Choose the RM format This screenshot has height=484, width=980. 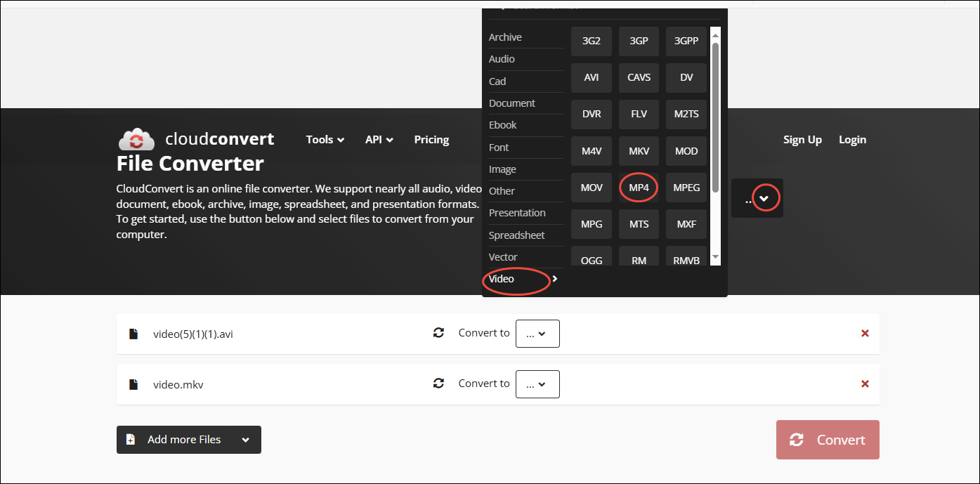coord(639,256)
